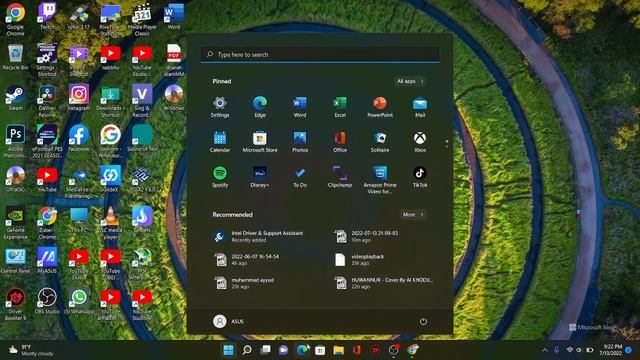Launch Microsoft Store from Start menu

point(260,142)
